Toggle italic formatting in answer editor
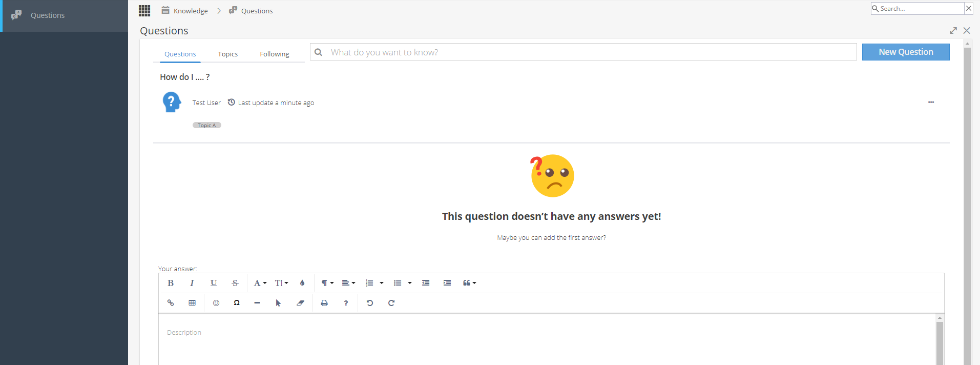 click(192, 283)
